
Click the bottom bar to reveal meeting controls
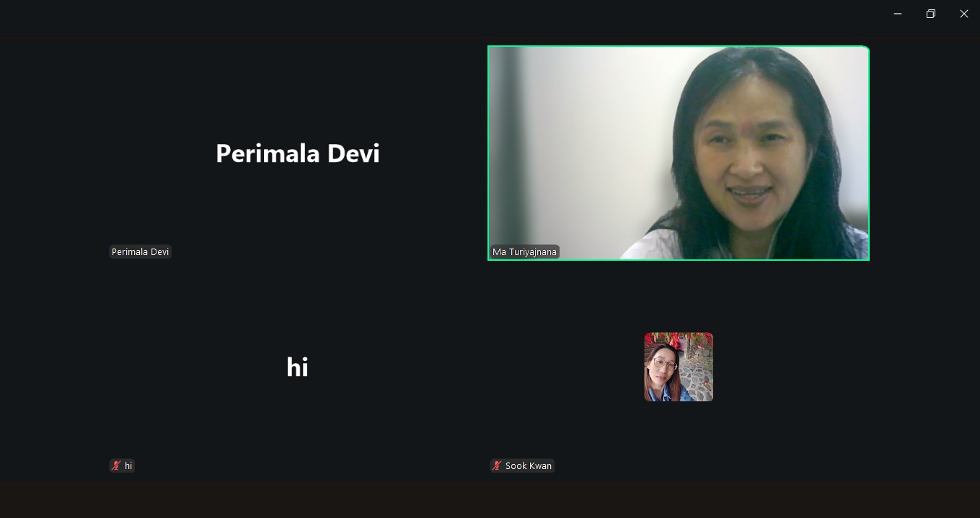tap(490, 499)
